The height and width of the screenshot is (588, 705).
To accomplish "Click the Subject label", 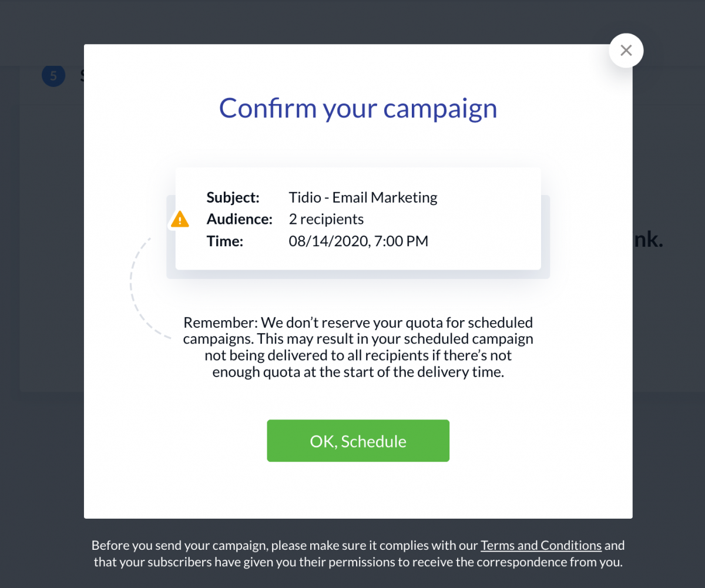I will point(233,197).
